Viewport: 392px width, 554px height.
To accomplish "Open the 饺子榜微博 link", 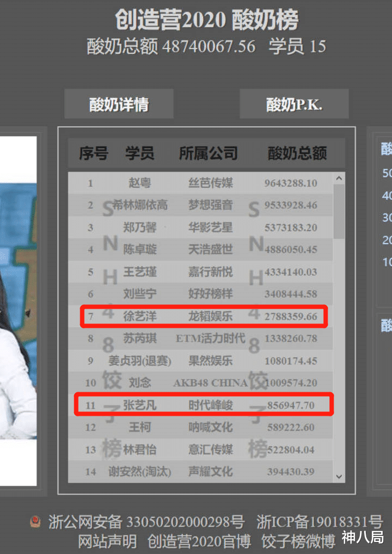I will point(299,541).
